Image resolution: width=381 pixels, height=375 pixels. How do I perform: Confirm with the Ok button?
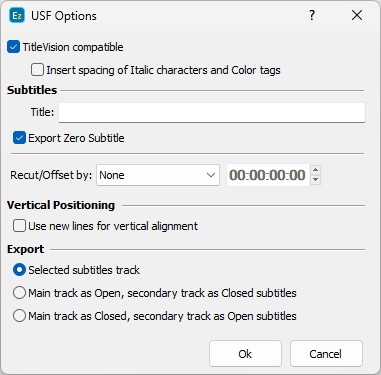[245, 354]
